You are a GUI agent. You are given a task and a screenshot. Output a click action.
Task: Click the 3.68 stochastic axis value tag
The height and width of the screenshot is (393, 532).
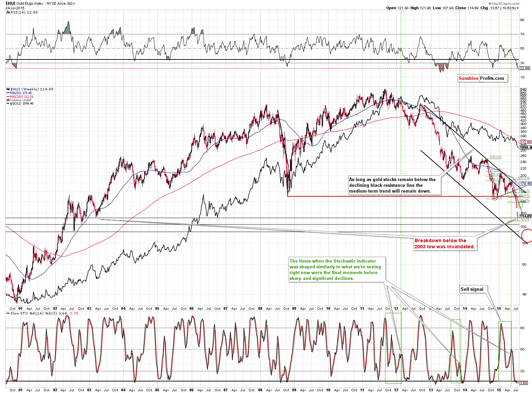click(x=524, y=383)
